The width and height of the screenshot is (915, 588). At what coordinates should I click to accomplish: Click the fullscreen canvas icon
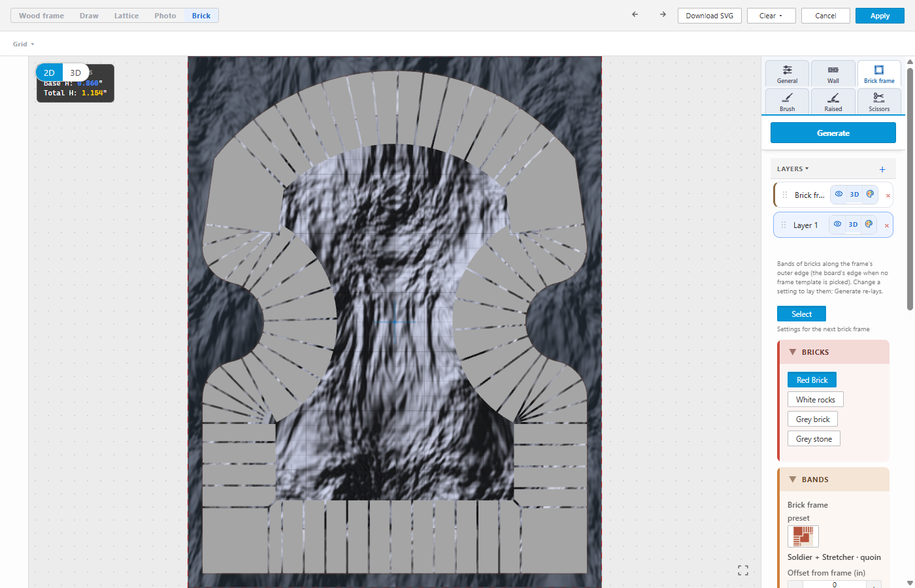point(743,570)
